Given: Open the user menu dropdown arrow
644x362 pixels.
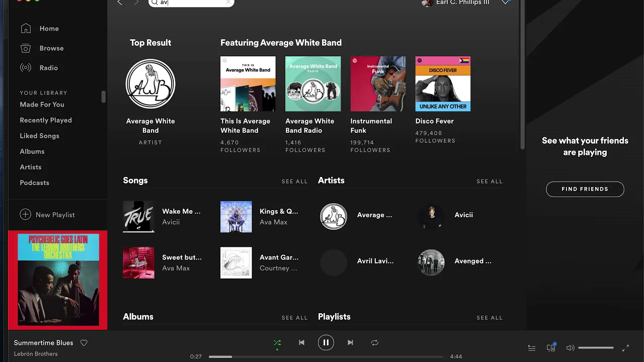Looking at the screenshot, I should pos(505,3).
